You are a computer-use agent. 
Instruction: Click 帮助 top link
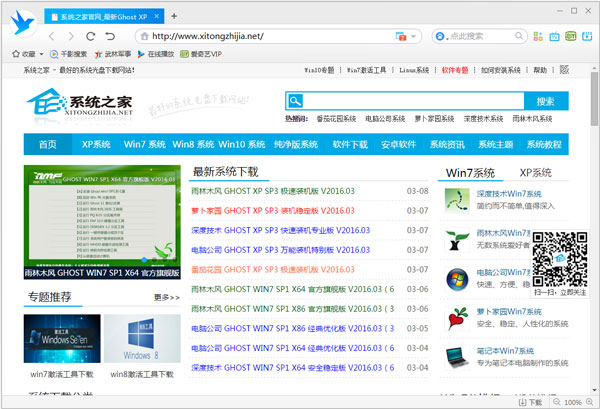tap(540, 70)
